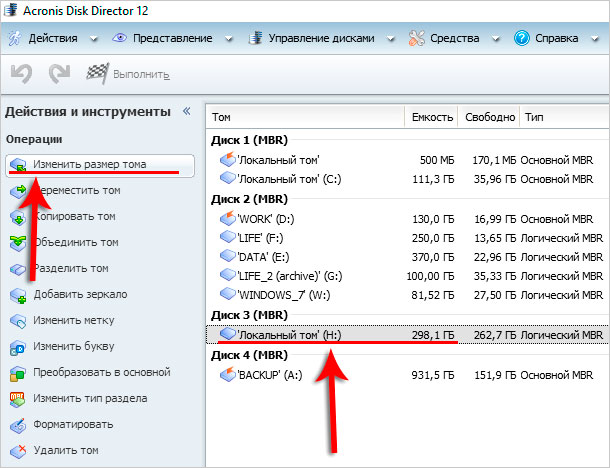Screen dimensions: 610x468
Task: Expand the Действия menu dropdown arrow
Action: [x=94, y=39]
